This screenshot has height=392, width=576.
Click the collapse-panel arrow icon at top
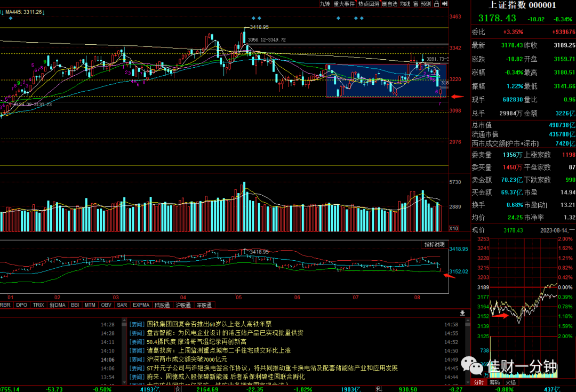coord(444,4)
